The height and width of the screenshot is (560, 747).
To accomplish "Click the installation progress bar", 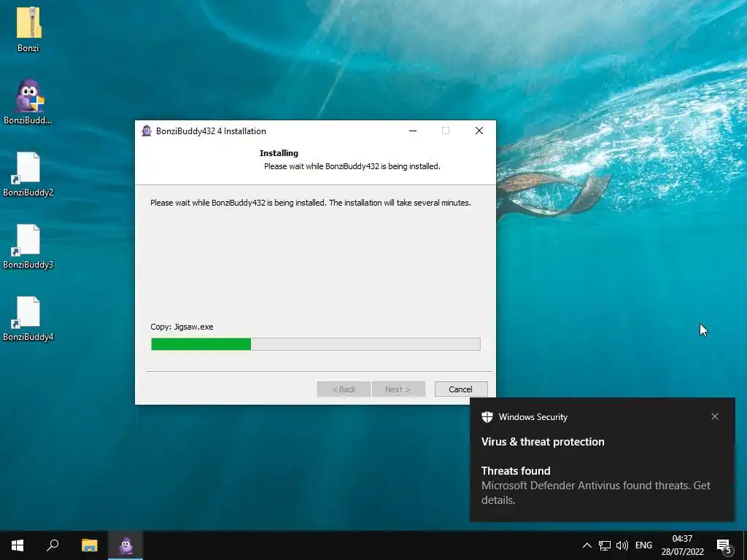I will [315, 344].
